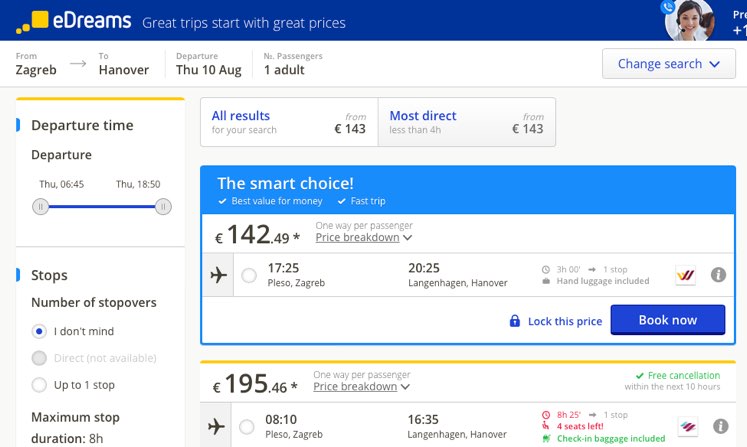Click the Lock this price link
The width and height of the screenshot is (747, 447).
click(565, 321)
